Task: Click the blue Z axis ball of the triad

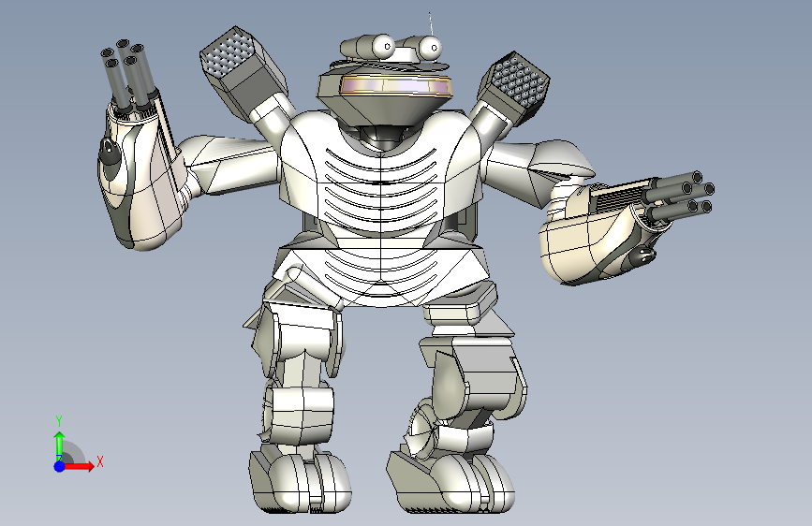Action: 60,466
